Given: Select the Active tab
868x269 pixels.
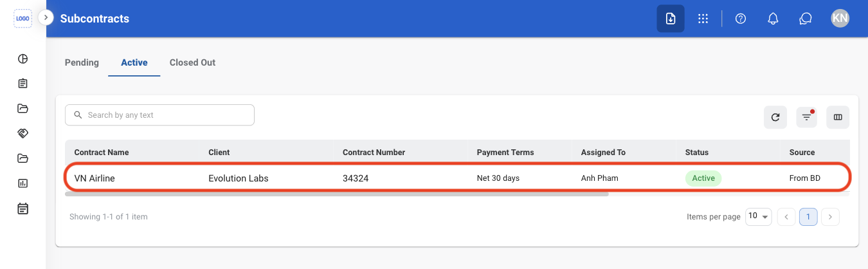Looking at the screenshot, I should tap(134, 62).
